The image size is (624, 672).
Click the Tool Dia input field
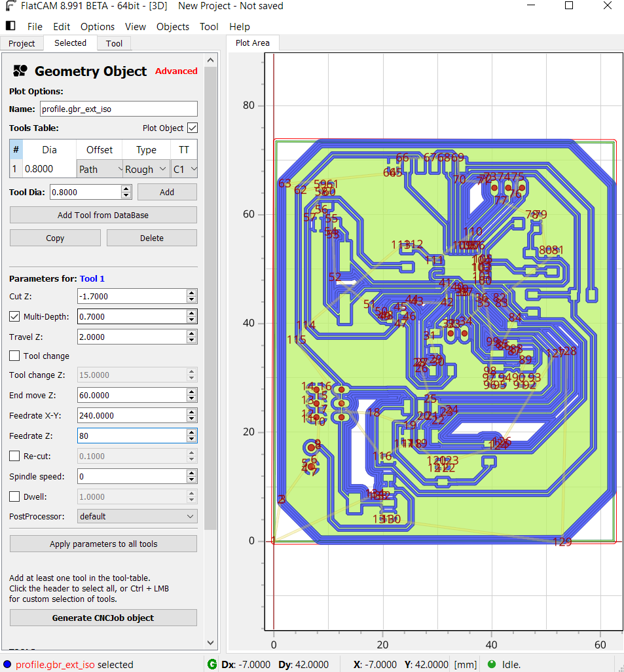(x=86, y=192)
